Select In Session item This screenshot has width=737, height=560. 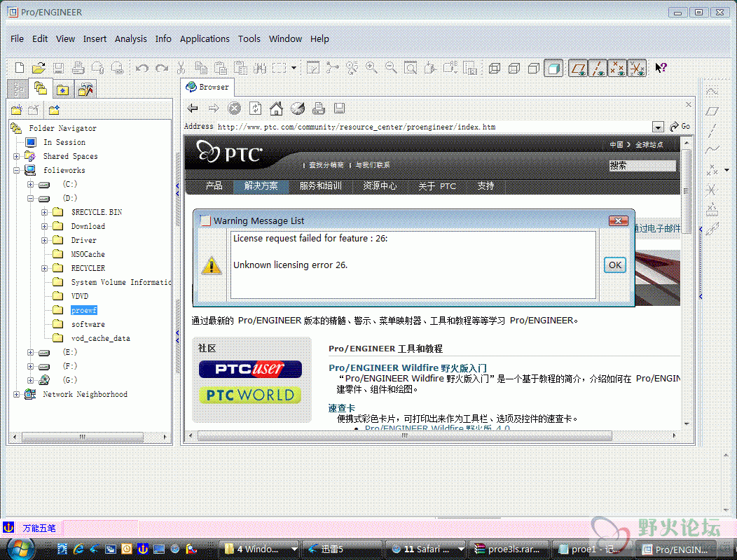click(x=64, y=142)
